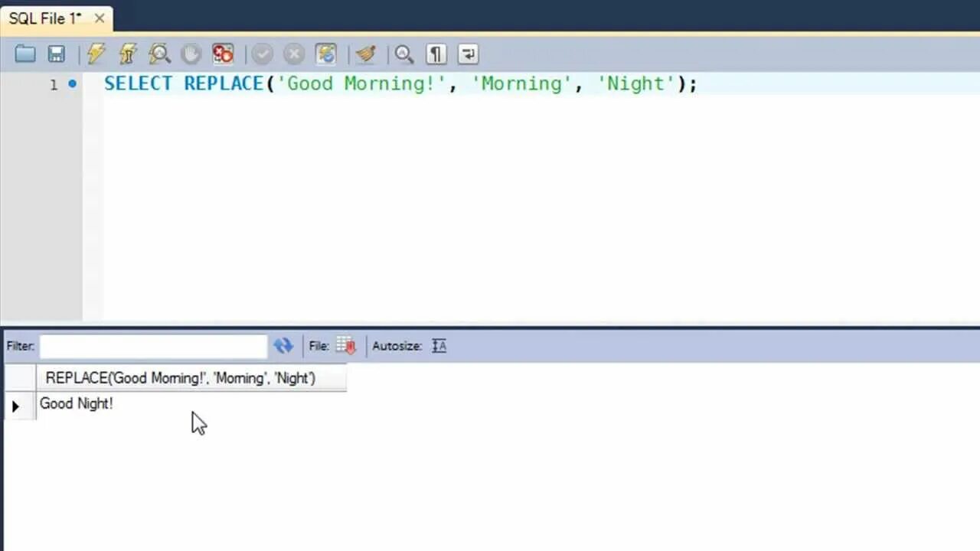Open a SQL script file icon

(25, 54)
